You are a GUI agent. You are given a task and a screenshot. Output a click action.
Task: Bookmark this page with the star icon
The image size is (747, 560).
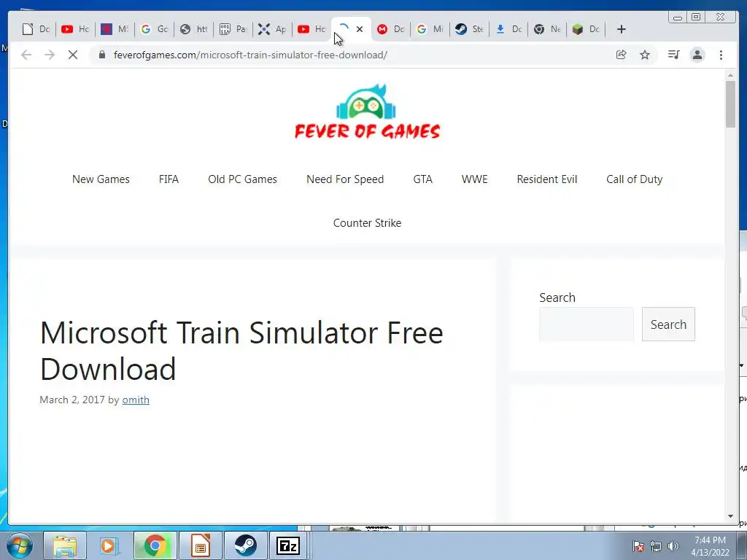pyautogui.click(x=645, y=55)
